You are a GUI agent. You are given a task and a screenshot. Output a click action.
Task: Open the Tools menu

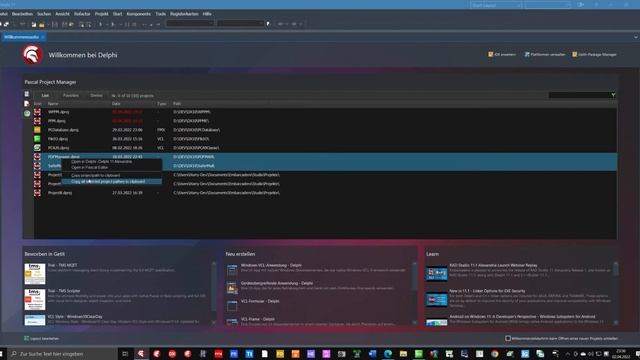160,14
